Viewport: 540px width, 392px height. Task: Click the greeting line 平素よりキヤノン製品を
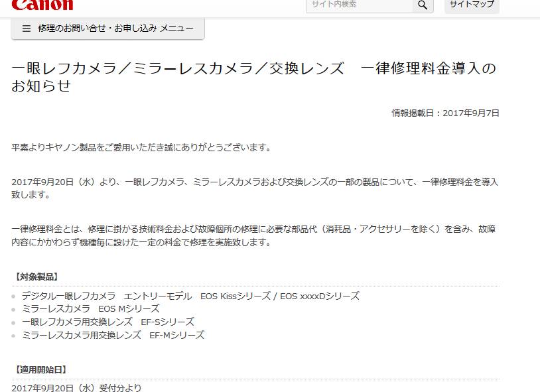(x=141, y=147)
